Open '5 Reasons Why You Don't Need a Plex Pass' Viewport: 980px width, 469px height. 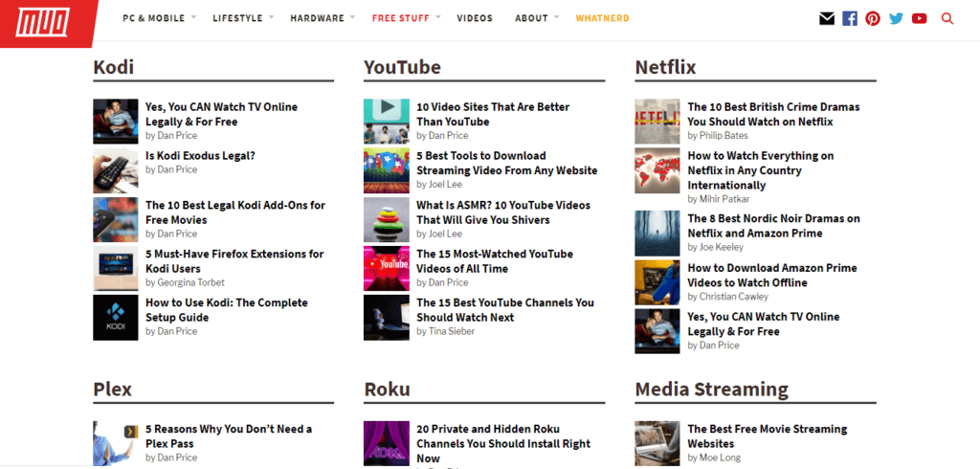coord(229,436)
